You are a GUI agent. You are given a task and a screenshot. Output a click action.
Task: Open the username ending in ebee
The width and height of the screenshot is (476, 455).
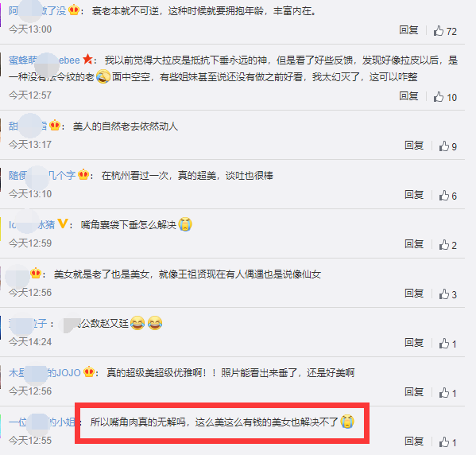[x=45, y=60]
